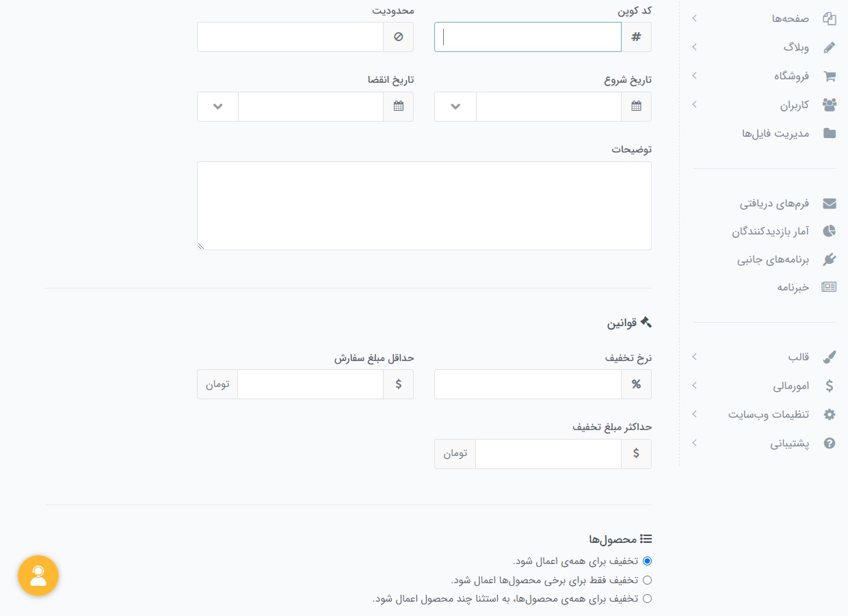Click the پشتیبانی link in the sidebar

coord(790,442)
